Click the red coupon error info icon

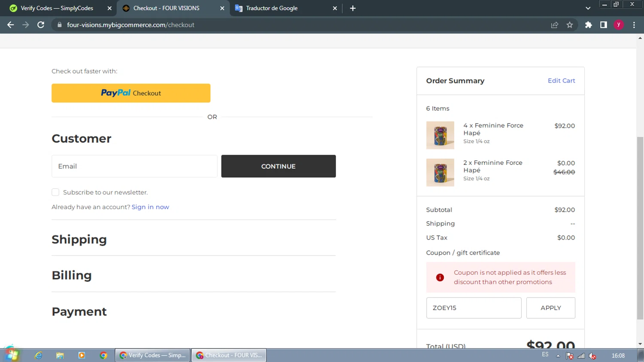[440, 277]
